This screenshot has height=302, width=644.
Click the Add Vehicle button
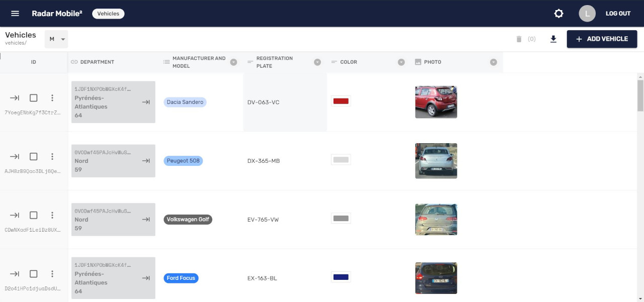pos(602,39)
